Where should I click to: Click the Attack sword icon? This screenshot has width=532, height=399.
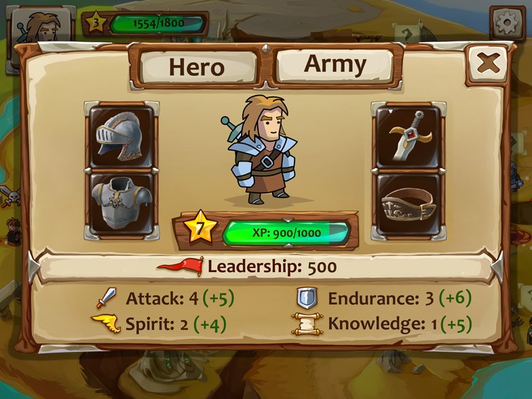(107, 298)
